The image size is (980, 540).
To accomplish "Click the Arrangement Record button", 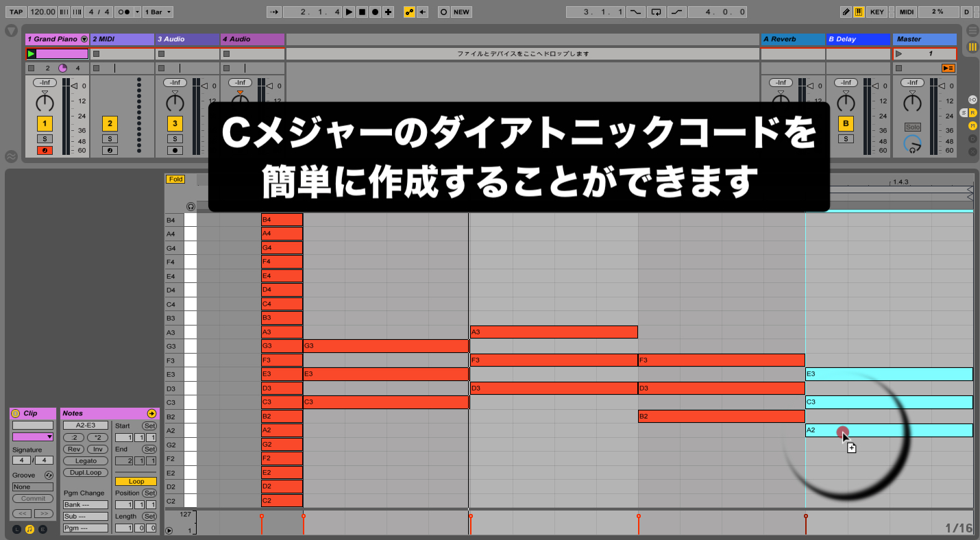I will [375, 12].
